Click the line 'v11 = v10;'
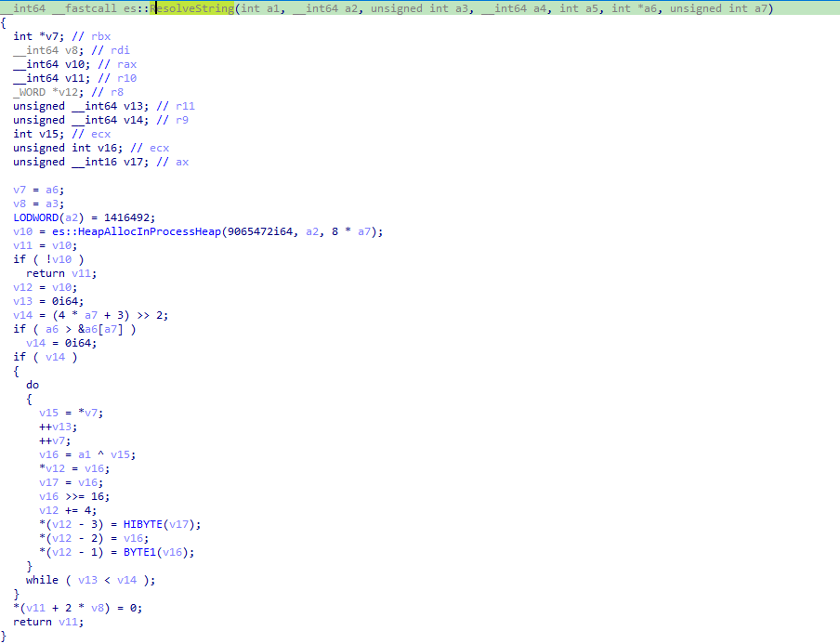Screen dimensions: 840x644 tap(45, 245)
